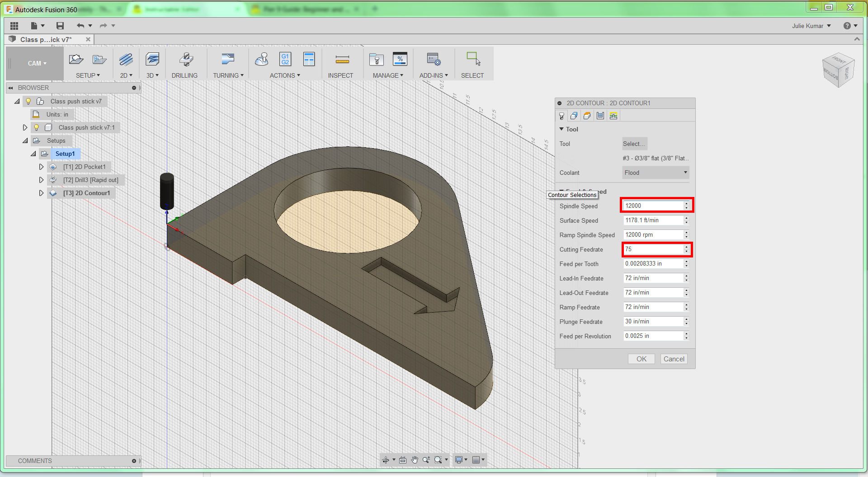Click the ViewCube in the viewport corner
The image size is (868, 477).
[839, 70]
